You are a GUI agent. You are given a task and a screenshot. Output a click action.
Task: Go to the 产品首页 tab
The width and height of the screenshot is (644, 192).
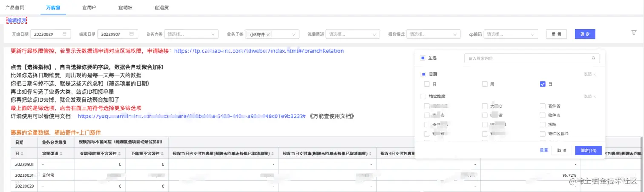(x=14, y=7)
